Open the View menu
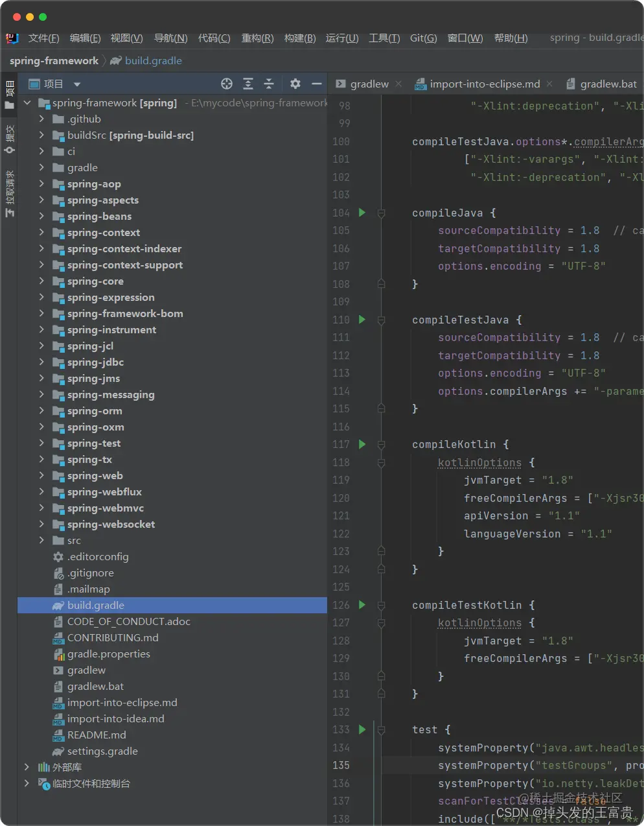 tap(126, 38)
